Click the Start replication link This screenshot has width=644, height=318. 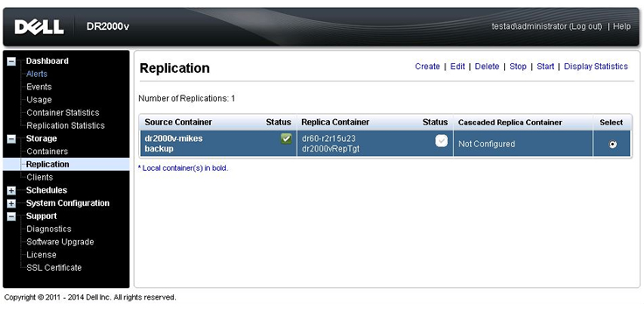[x=545, y=67]
